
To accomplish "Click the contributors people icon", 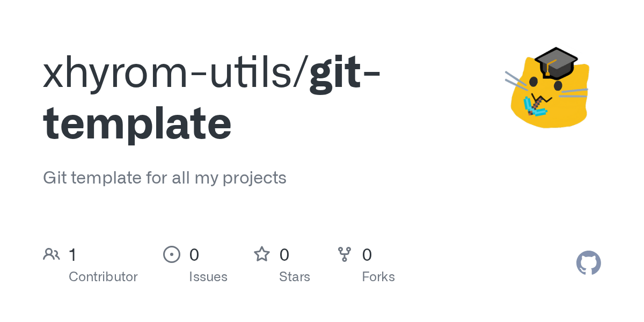I will click(51, 254).
